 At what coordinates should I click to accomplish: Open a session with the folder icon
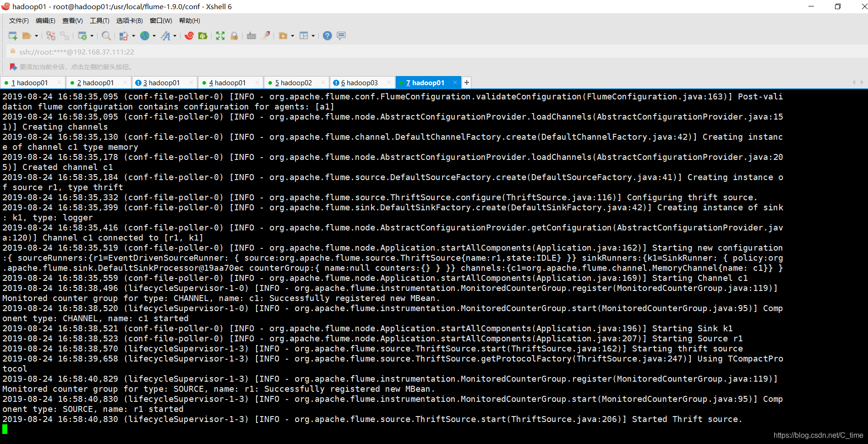click(27, 36)
